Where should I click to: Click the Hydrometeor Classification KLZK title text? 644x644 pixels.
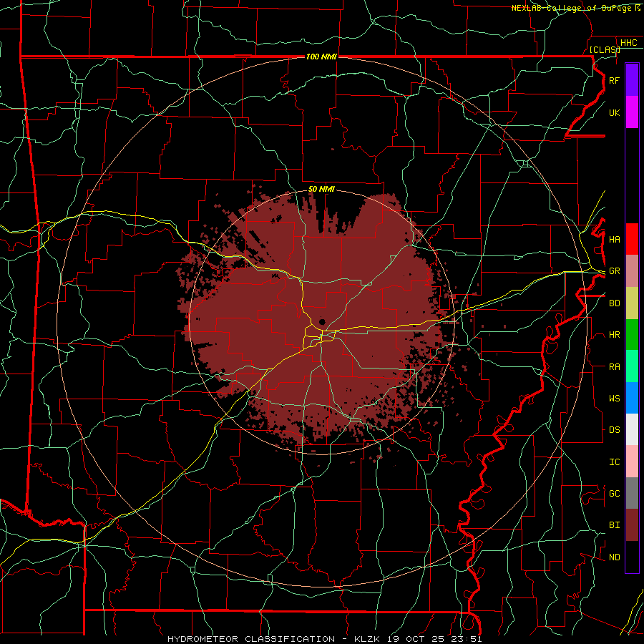[324, 639]
